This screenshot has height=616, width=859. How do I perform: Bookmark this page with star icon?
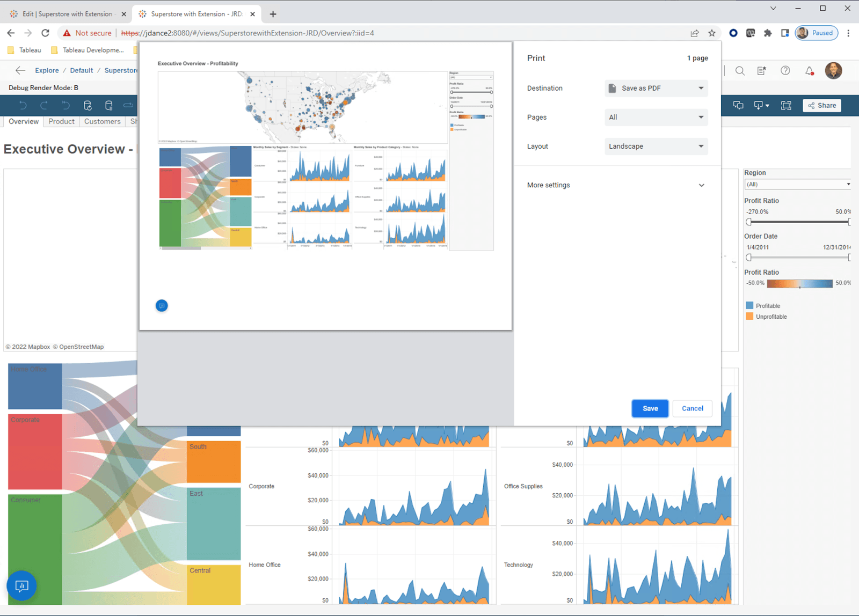(x=712, y=33)
